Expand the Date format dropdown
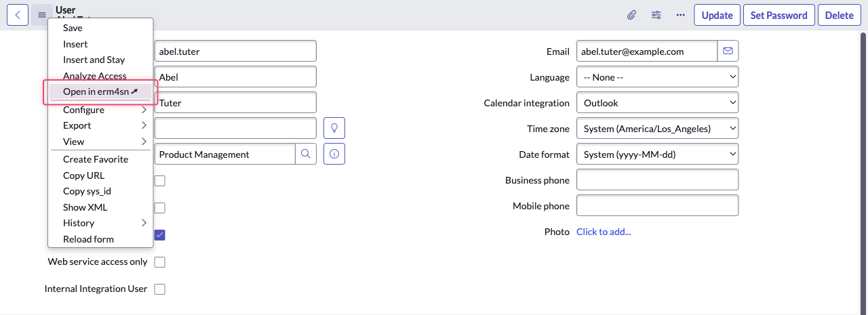The width and height of the screenshot is (868, 315). point(657,154)
